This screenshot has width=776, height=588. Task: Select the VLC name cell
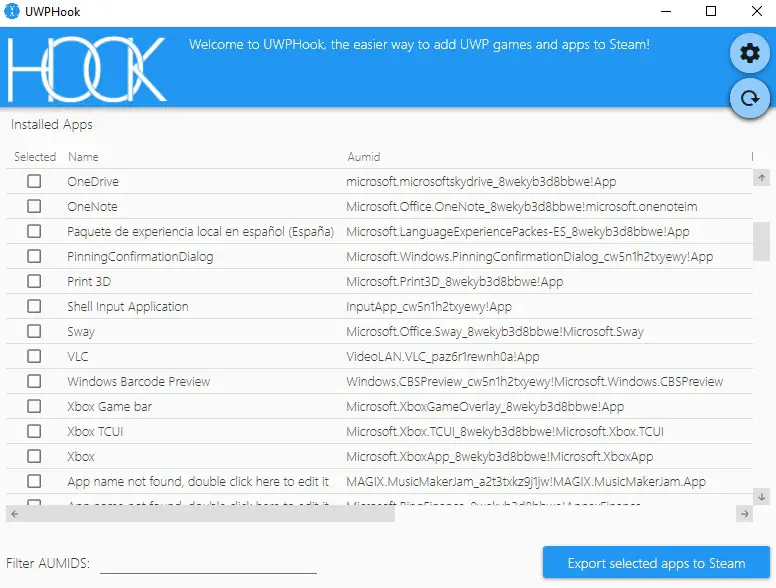point(78,356)
